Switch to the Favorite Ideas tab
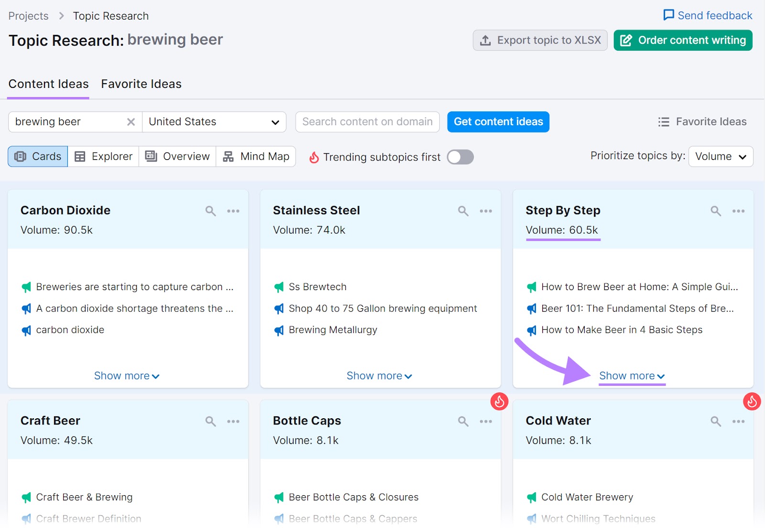The image size is (765, 532). [141, 84]
